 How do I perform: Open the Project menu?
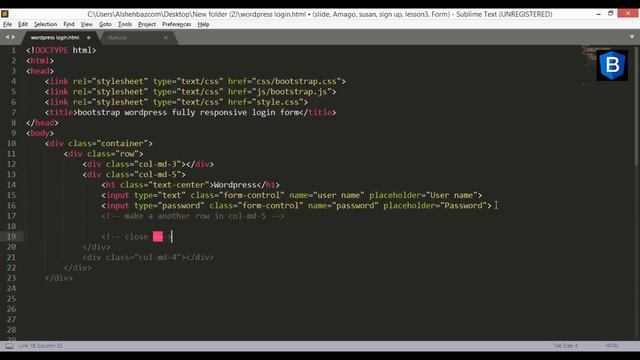(147, 24)
